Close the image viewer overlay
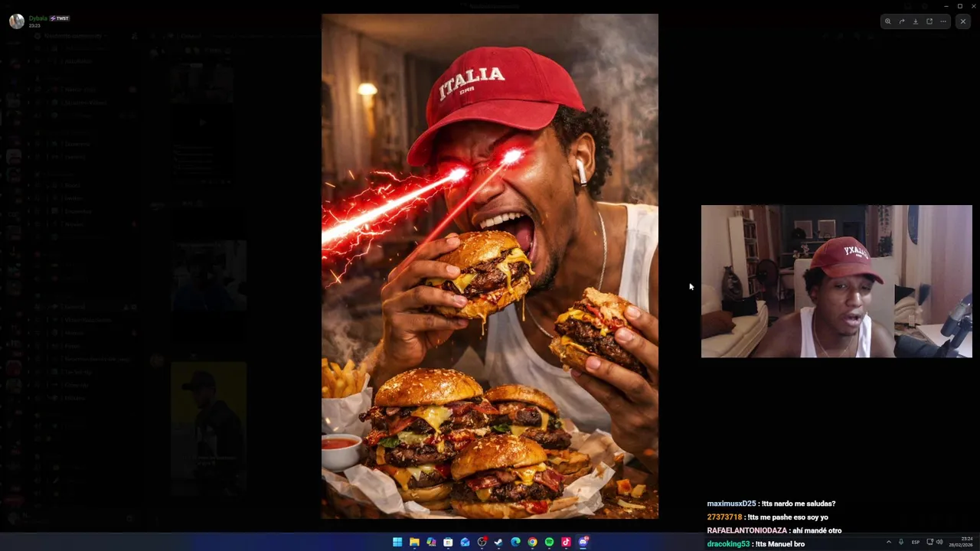 click(x=963, y=21)
